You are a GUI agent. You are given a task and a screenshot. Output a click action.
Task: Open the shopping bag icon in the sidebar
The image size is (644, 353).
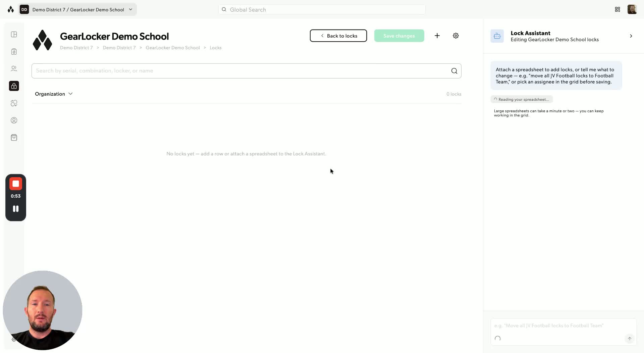click(14, 138)
